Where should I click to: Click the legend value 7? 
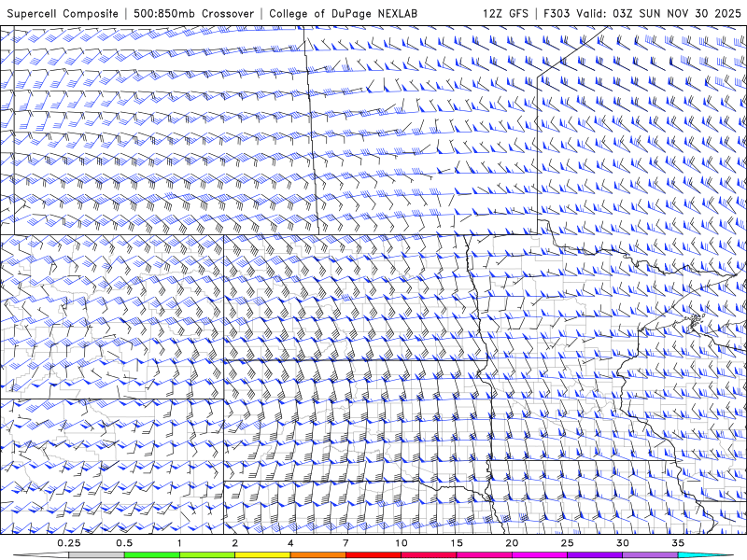click(345, 543)
